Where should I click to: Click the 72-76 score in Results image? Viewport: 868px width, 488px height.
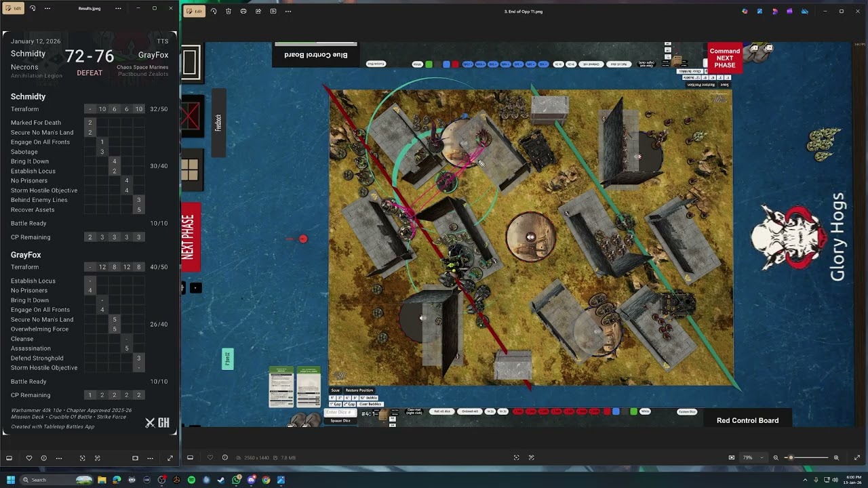(x=90, y=56)
